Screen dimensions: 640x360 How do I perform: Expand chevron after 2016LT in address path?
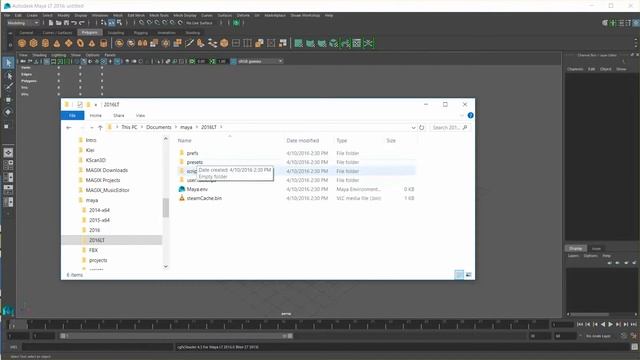pos(221,127)
